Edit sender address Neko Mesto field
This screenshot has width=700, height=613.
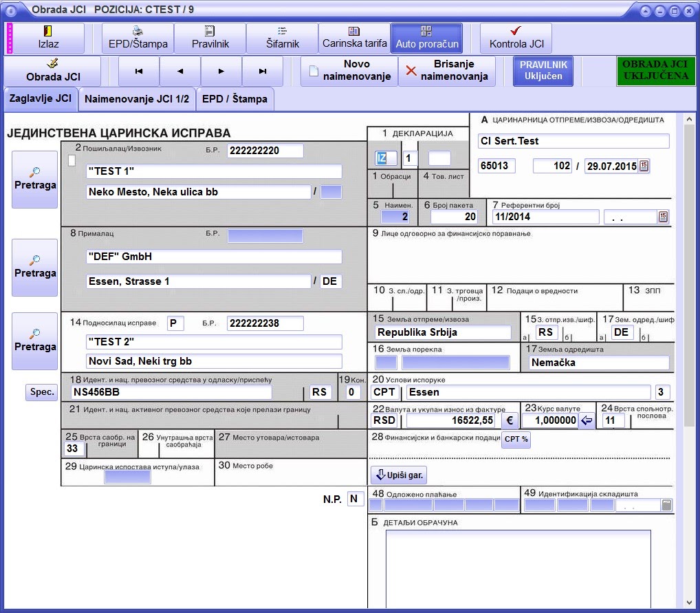coord(198,192)
